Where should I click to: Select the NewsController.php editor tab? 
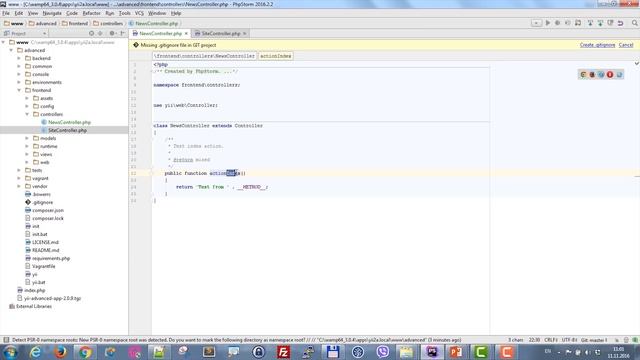(160, 33)
